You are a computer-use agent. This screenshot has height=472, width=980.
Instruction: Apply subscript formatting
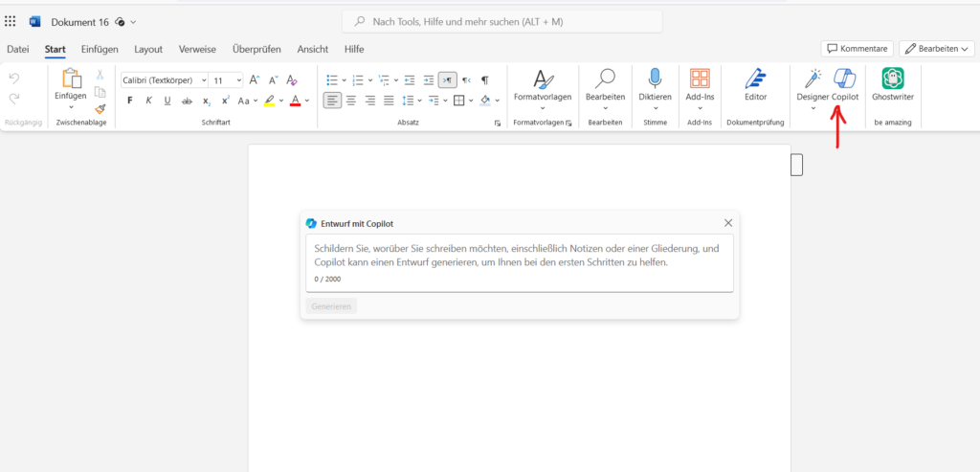[207, 100]
